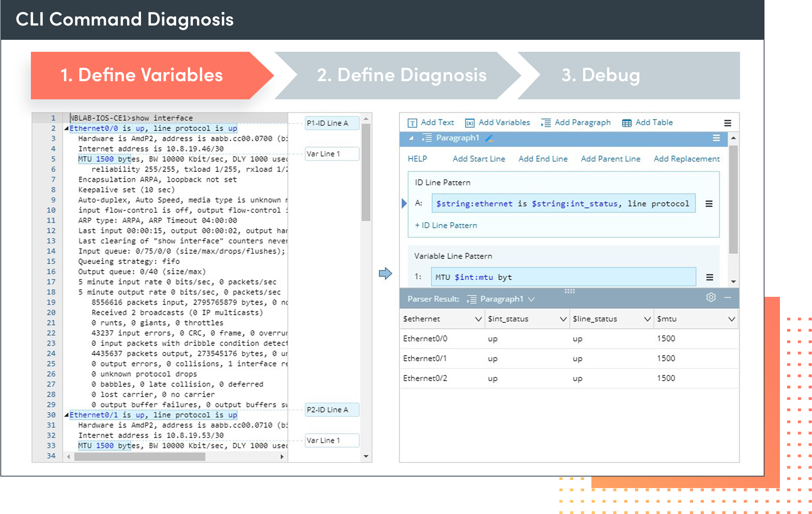Click the pencil icon to rename Paragraph1
This screenshot has width=812, height=514.
[489, 138]
